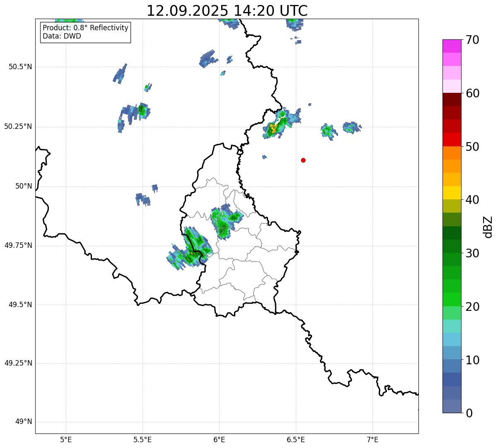Viewport: 498px width, 448px height.
Task: Click the 49°N latitude axis label
Action: [23, 422]
